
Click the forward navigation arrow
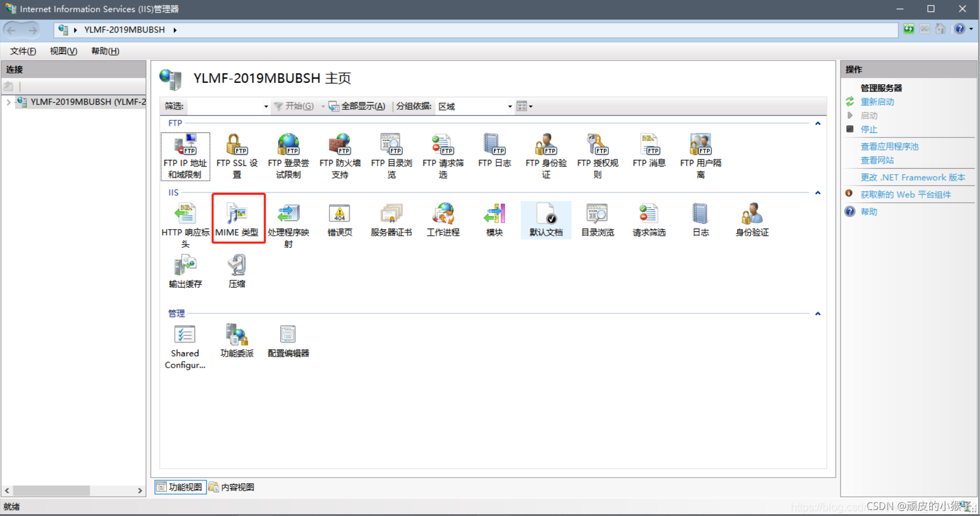(32, 30)
